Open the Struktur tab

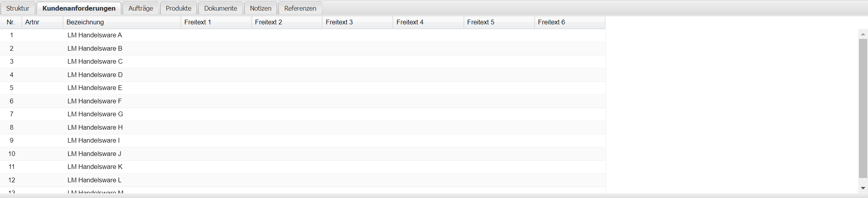pos(18,8)
